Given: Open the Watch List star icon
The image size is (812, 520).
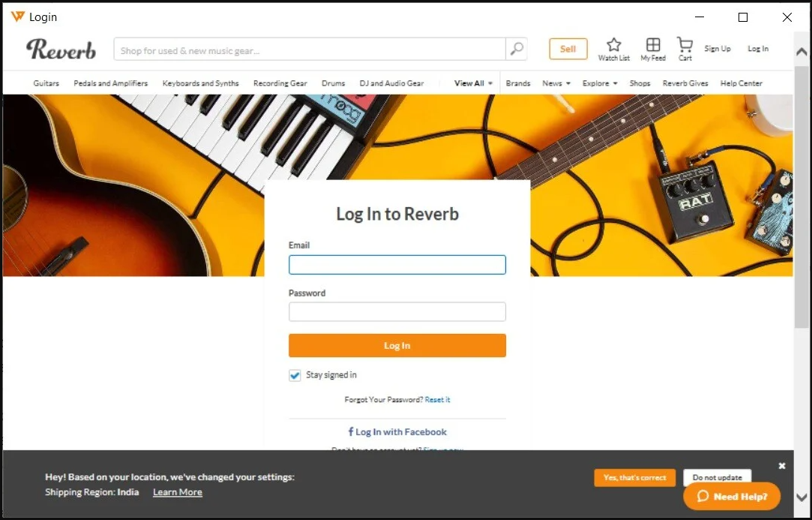Looking at the screenshot, I should coord(613,44).
